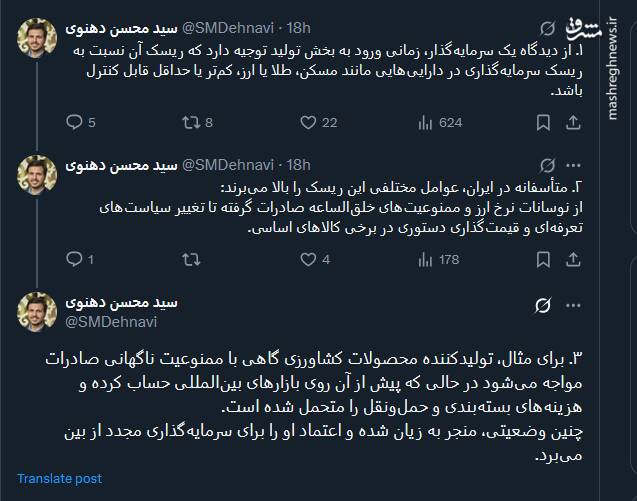637x501 pixels.
Task: Open second tweet's 18h timestamp
Action: (x=298, y=165)
